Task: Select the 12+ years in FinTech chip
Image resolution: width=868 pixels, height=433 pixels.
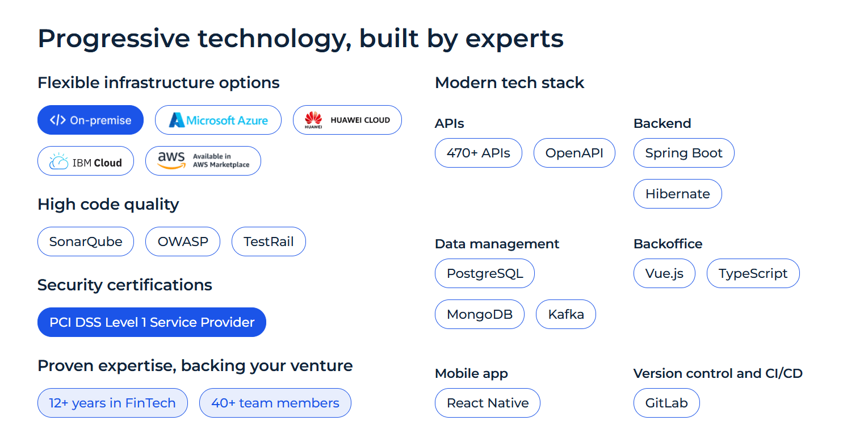Action: coord(112,403)
